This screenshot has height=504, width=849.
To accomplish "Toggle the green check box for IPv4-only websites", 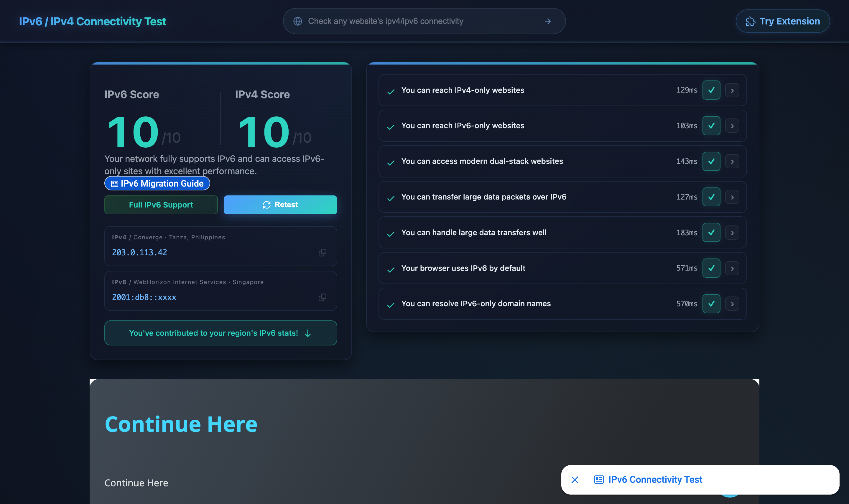I will (x=711, y=90).
